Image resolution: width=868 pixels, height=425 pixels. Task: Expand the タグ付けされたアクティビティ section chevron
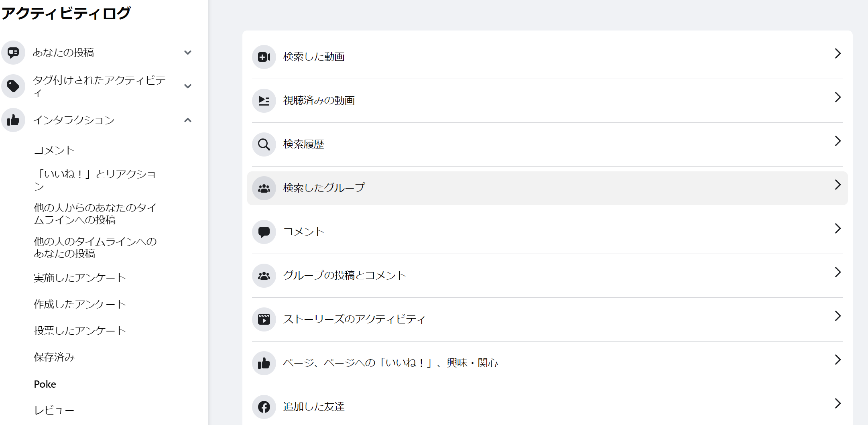point(188,86)
